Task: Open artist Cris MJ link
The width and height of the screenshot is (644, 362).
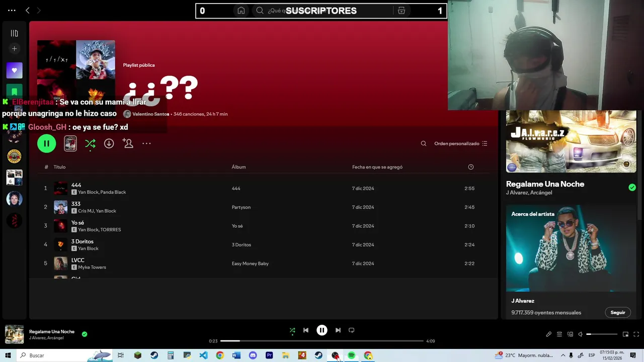Action: point(86,211)
